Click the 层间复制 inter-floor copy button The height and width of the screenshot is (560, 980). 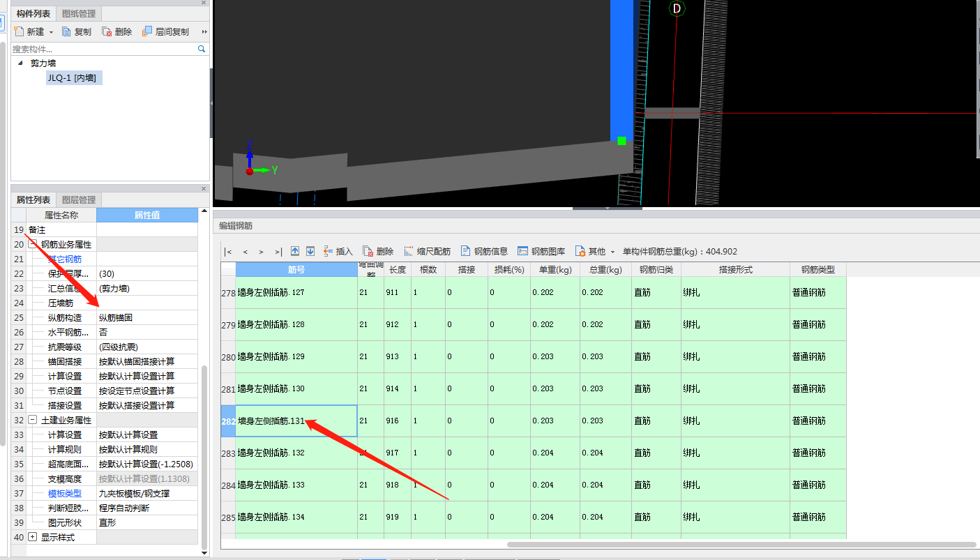(165, 31)
